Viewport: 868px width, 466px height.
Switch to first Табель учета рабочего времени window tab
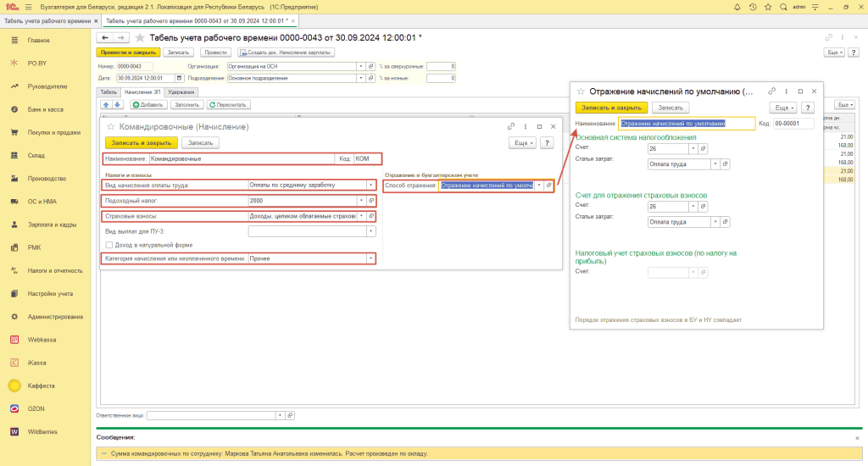point(47,21)
